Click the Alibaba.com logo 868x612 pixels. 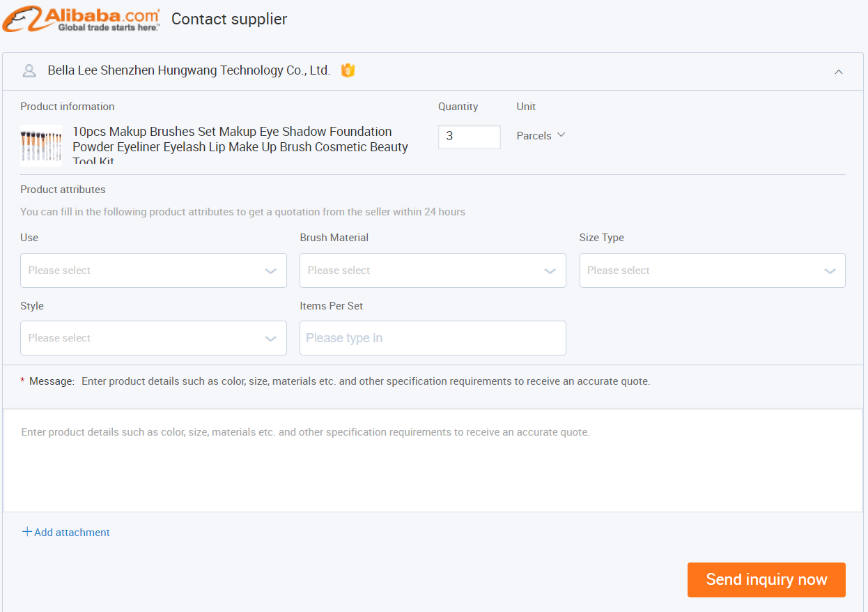[80, 18]
